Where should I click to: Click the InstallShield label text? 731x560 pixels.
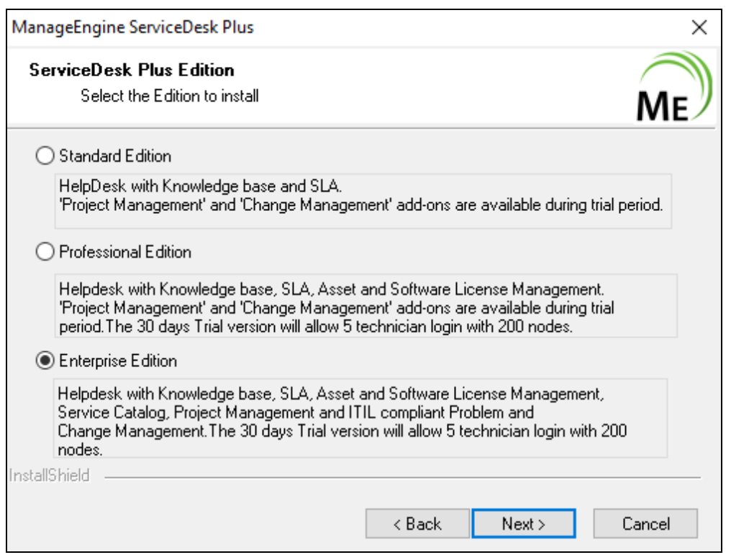point(49,477)
